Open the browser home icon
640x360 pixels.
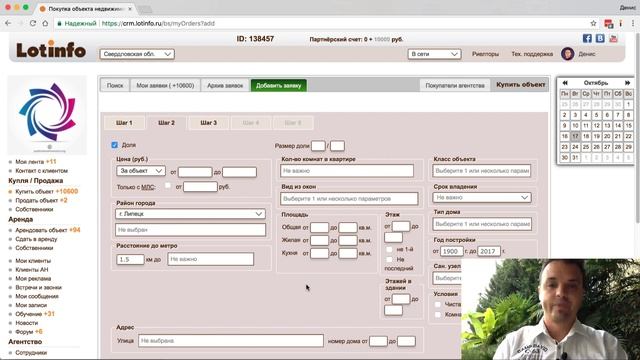pos(45,23)
